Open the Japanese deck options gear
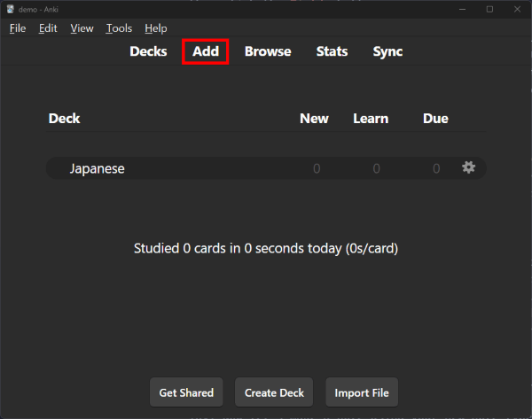532x419 pixels. click(x=468, y=167)
